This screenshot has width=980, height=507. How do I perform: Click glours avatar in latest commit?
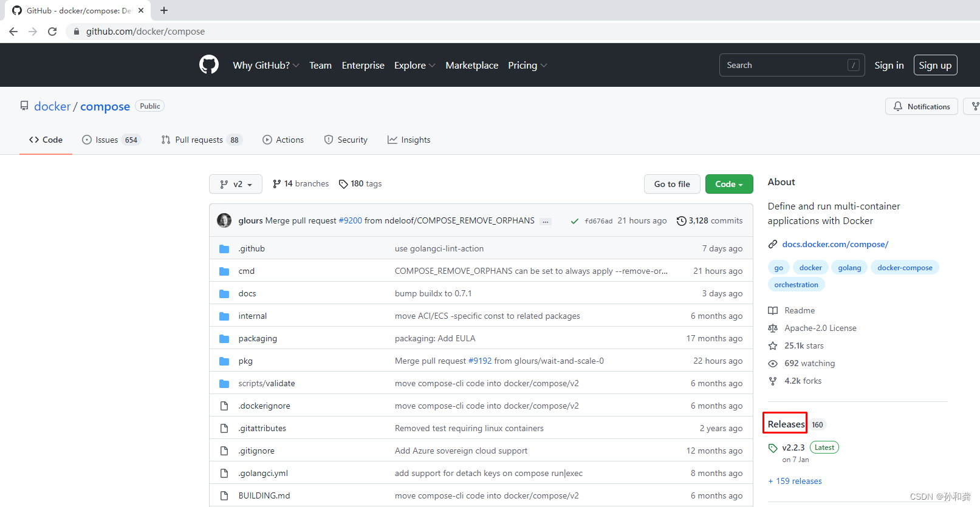(x=224, y=220)
